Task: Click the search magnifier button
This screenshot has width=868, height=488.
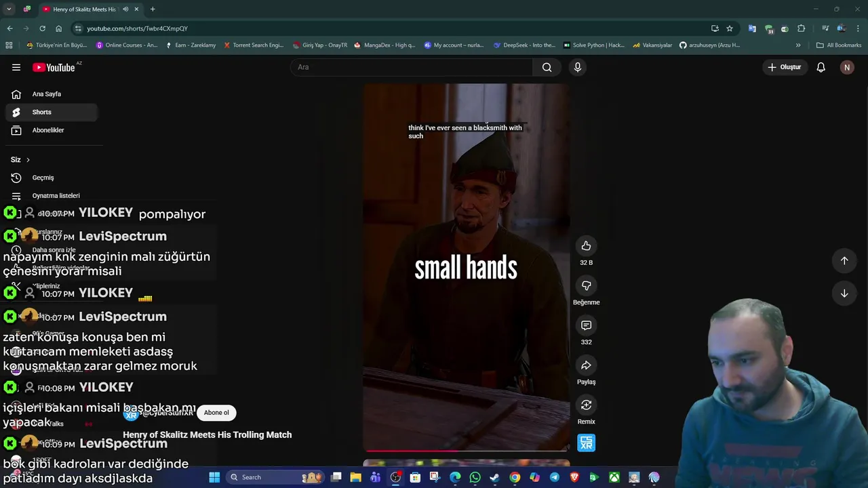Action: 547,67
